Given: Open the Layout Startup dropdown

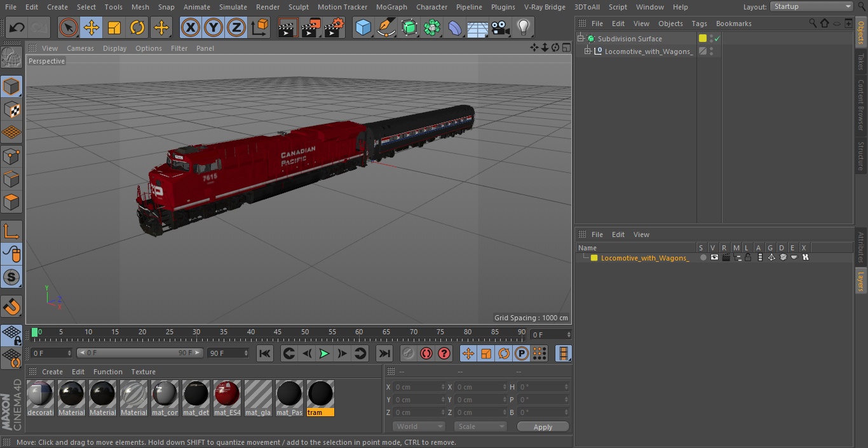Looking at the screenshot, I should click(x=811, y=6).
